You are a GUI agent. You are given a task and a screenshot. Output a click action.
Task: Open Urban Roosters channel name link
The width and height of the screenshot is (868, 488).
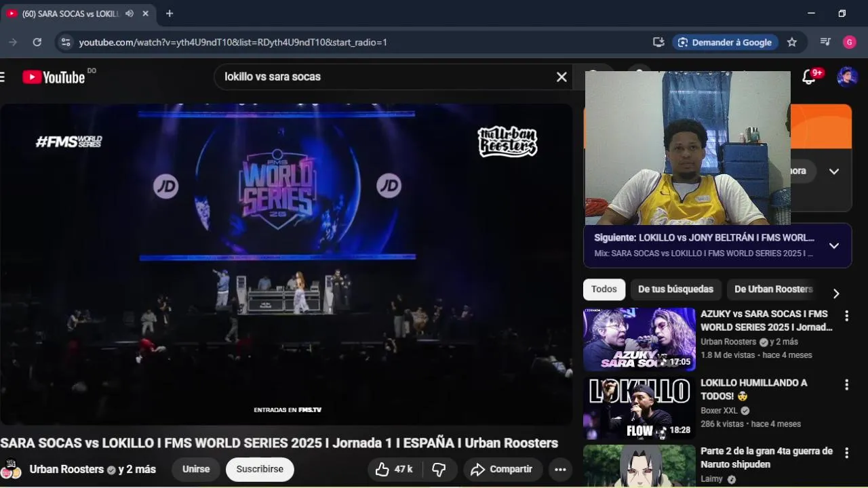tap(66, 469)
